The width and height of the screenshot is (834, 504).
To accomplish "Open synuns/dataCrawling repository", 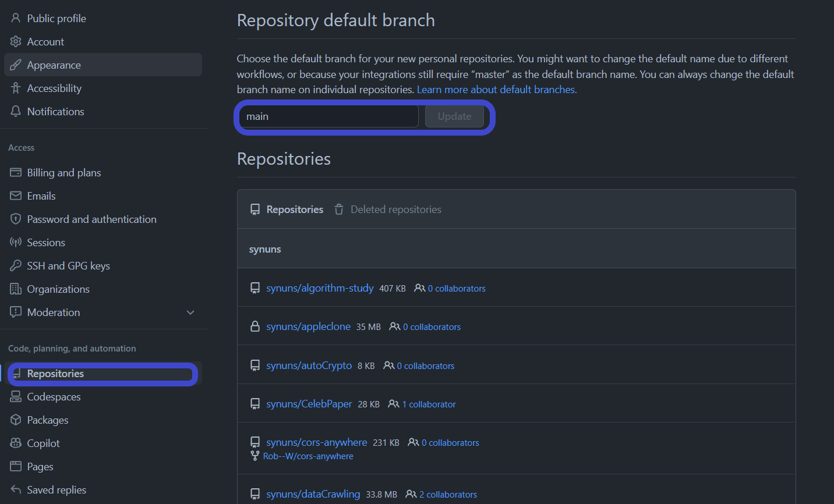I will point(313,494).
